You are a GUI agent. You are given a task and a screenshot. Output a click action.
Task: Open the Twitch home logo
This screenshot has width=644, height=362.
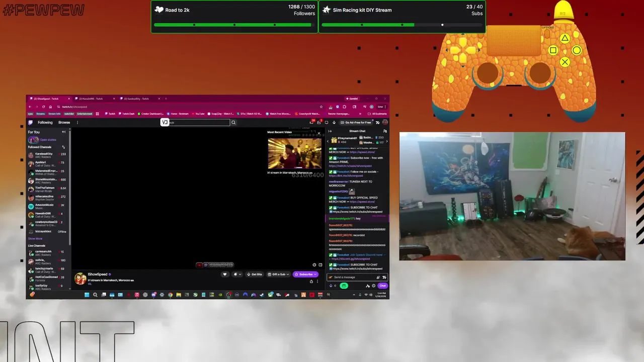[30, 123]
